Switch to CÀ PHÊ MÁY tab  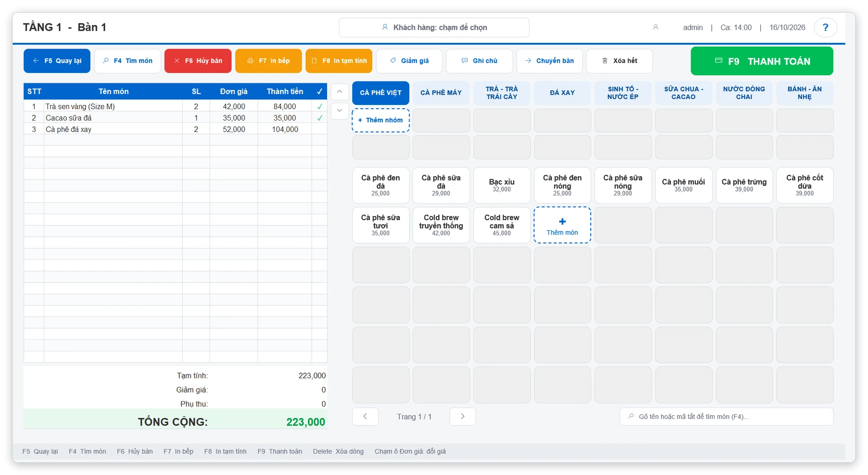click(x=441, y=93)
